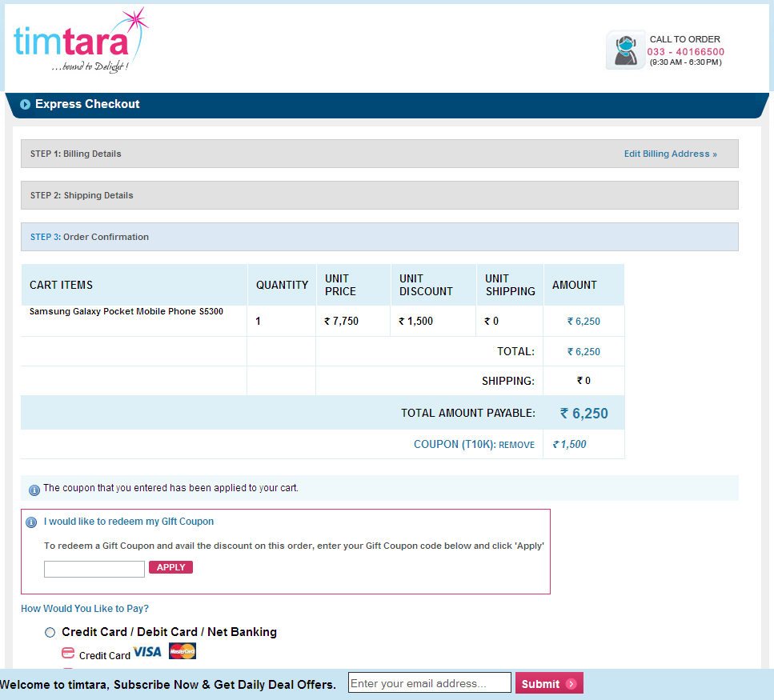Click Samsung Galaxy Pocket Mobile Phone S5300 item
Image resolution: width=774 pixels, height=700 pixels.
pos(126,311)
